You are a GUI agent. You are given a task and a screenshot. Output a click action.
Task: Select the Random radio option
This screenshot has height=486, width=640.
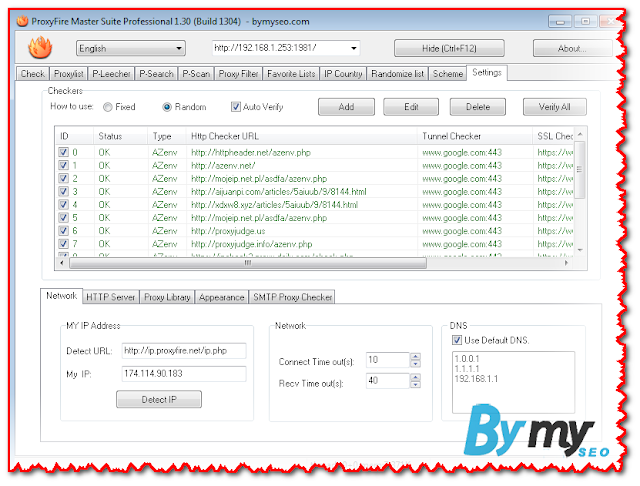click(167, 107)
